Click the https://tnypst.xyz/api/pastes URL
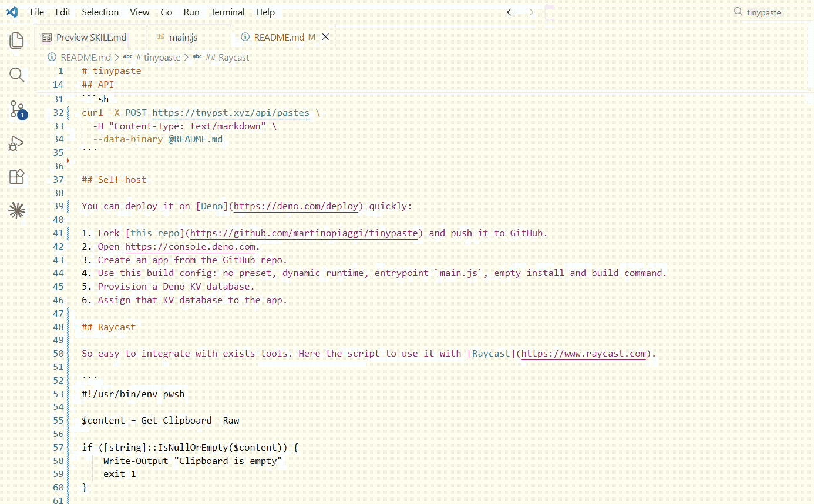This screenshot has height=504, width=814. click(x=231, y=113)
